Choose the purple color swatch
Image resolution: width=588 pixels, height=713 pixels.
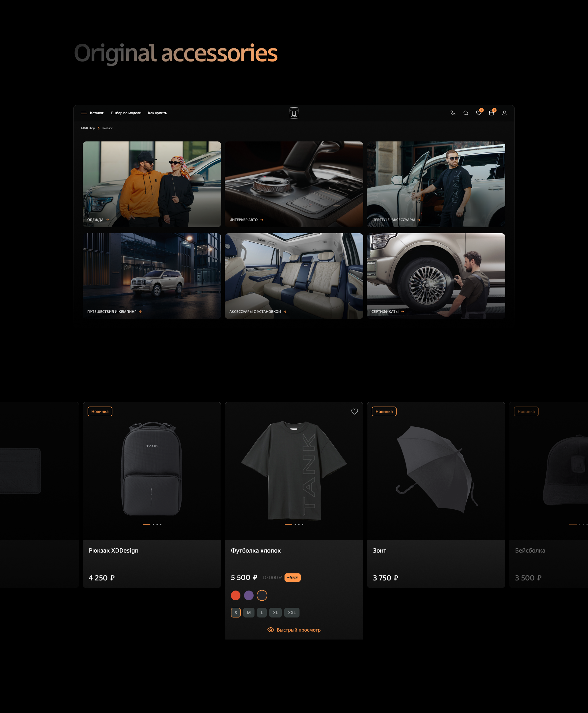coord(249,595)
